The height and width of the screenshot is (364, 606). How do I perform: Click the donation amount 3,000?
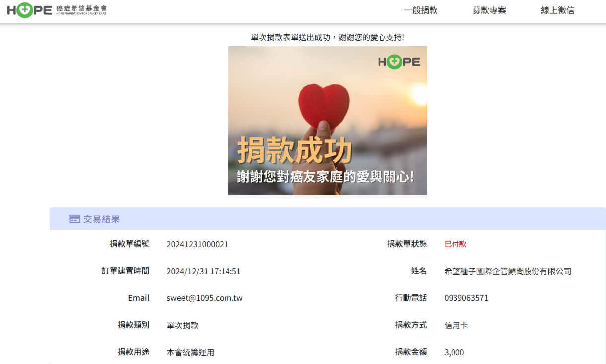click(x=454, y=352)
